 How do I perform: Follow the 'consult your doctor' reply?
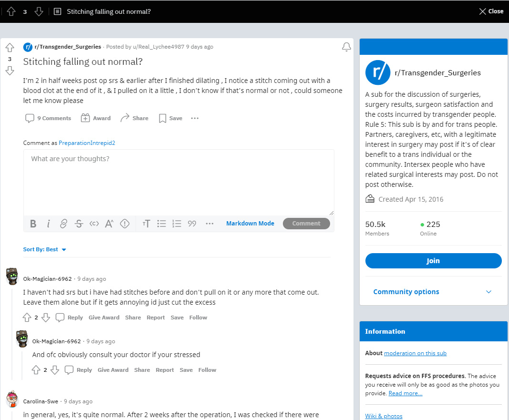tap(207, 370)
